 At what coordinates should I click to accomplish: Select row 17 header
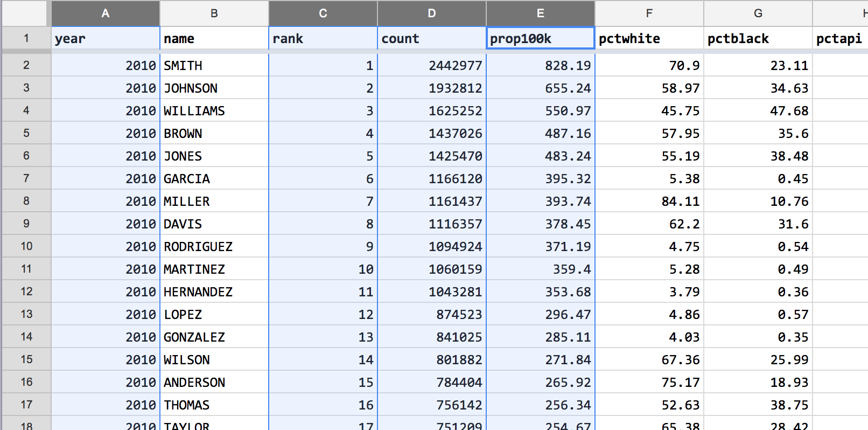click(x=26, y=405)
